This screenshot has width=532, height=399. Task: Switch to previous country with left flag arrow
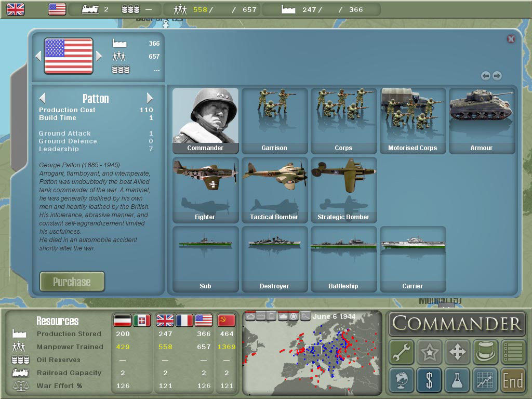click(x=38, y=56)
